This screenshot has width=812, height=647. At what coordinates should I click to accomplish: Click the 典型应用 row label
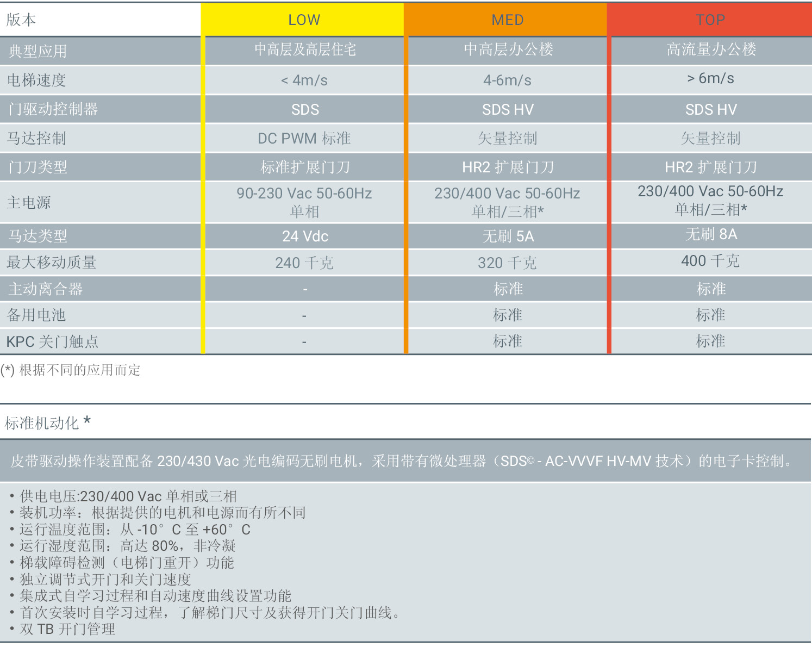coord(38,51)
